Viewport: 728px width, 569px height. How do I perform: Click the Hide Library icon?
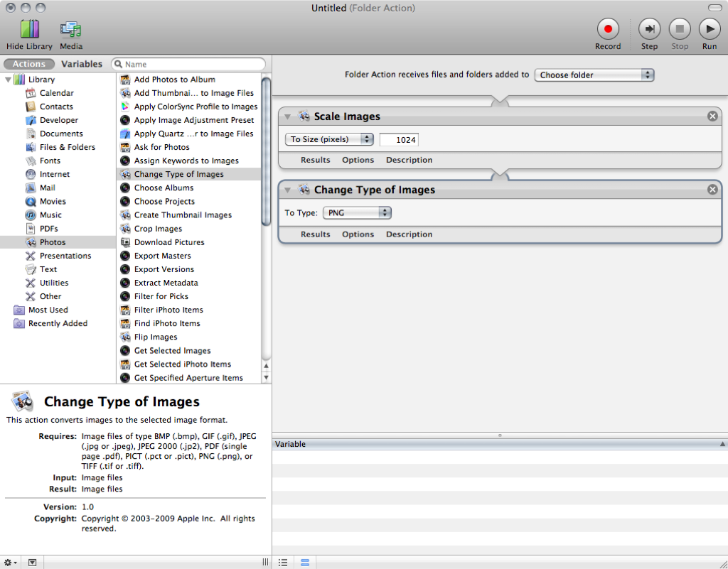(29, 29)
